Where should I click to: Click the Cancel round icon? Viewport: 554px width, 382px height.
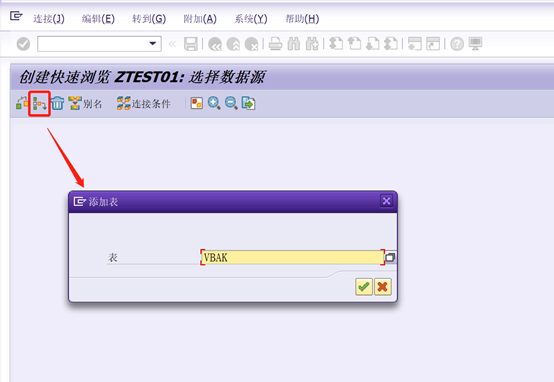(252, 44)
